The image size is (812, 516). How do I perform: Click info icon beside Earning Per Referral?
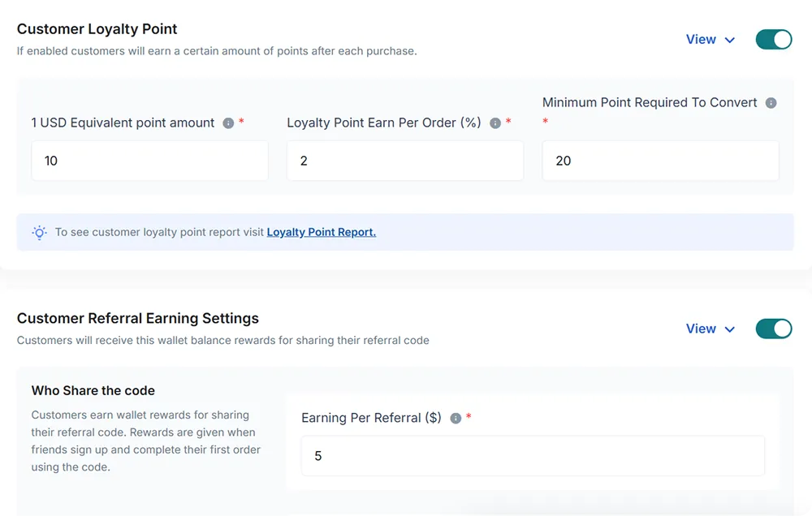point(456,418)
